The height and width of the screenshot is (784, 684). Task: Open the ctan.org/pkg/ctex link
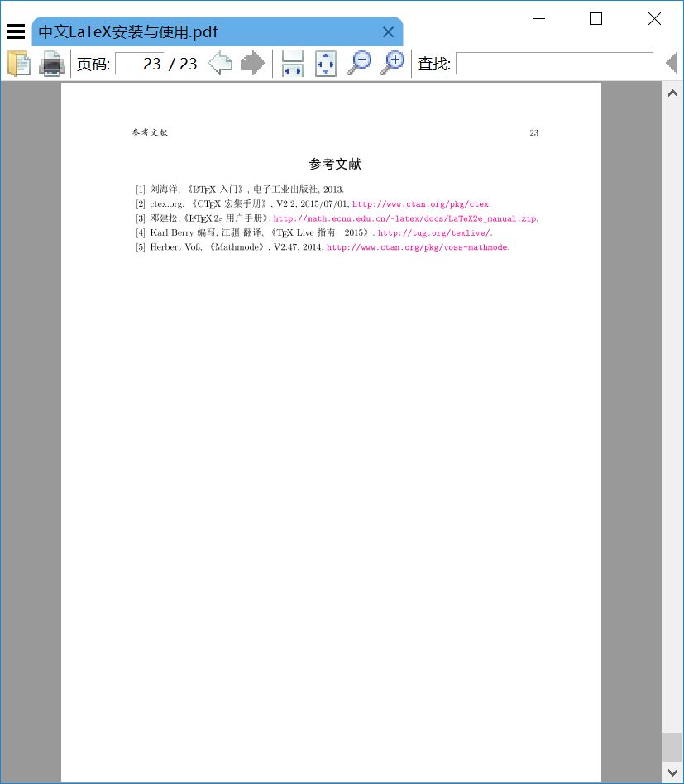tap(421, 204)
